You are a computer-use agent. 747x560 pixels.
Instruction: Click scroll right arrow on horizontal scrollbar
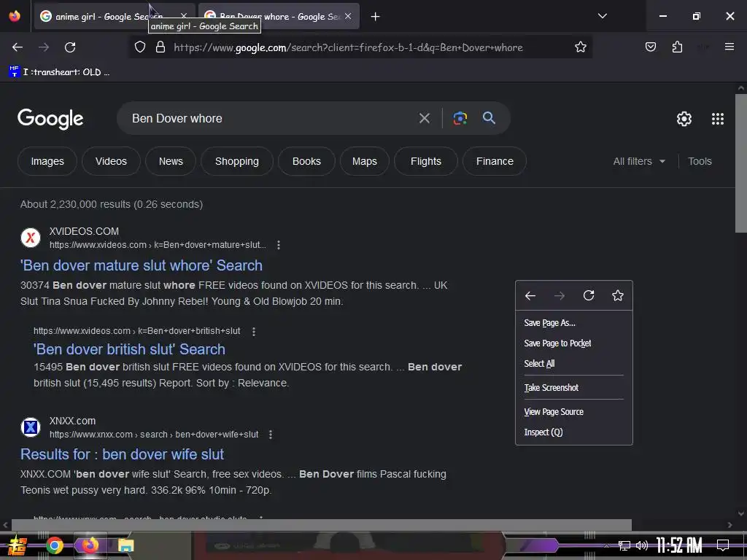click(729, 525)
